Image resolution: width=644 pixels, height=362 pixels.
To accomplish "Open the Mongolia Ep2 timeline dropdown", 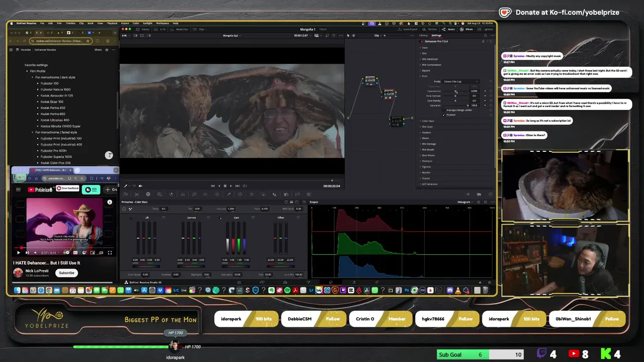I will [231, 36].
